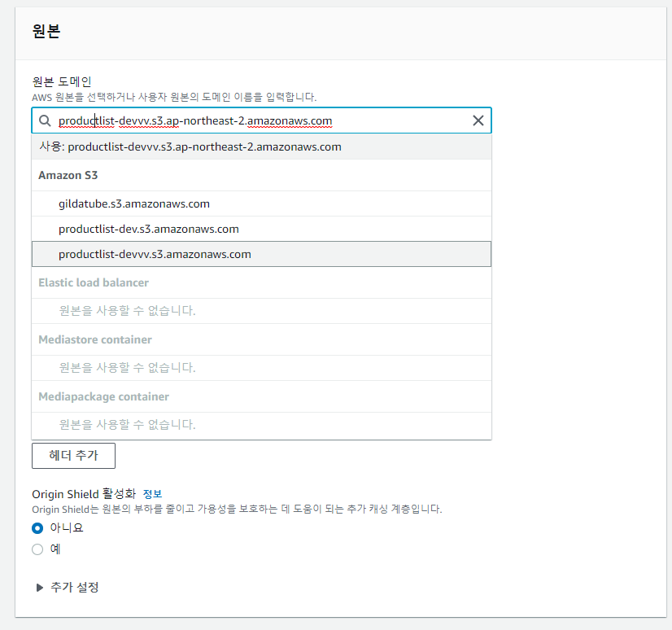Image resolution: width=672 pixels, height=630 pixels.
Task: Click the Elastic load balancer group heading
Action: click(94, 282)
